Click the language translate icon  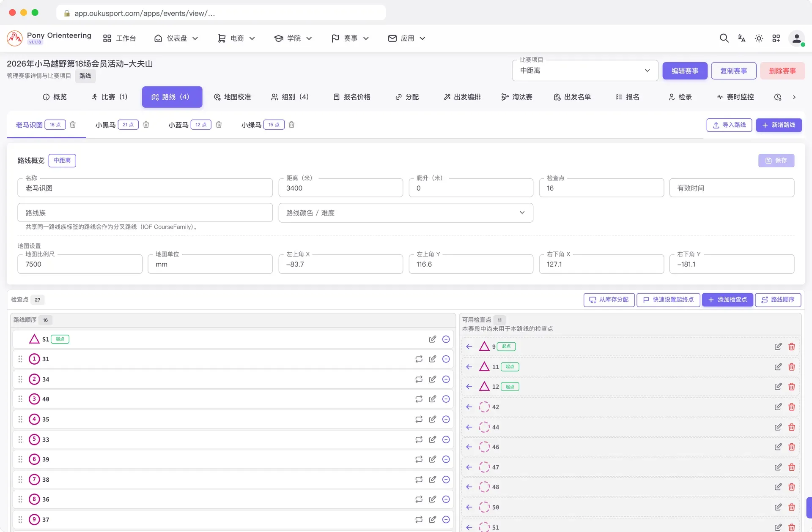(x=741, y=38)
